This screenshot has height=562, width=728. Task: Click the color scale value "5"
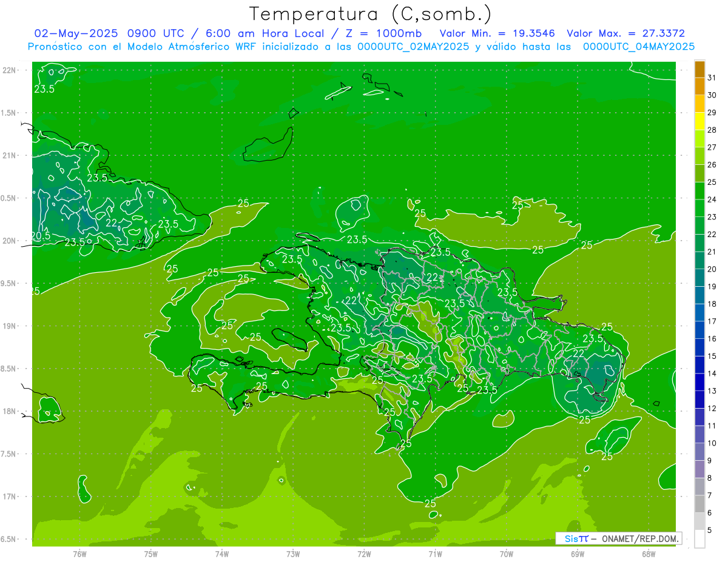tap(709, 530)
